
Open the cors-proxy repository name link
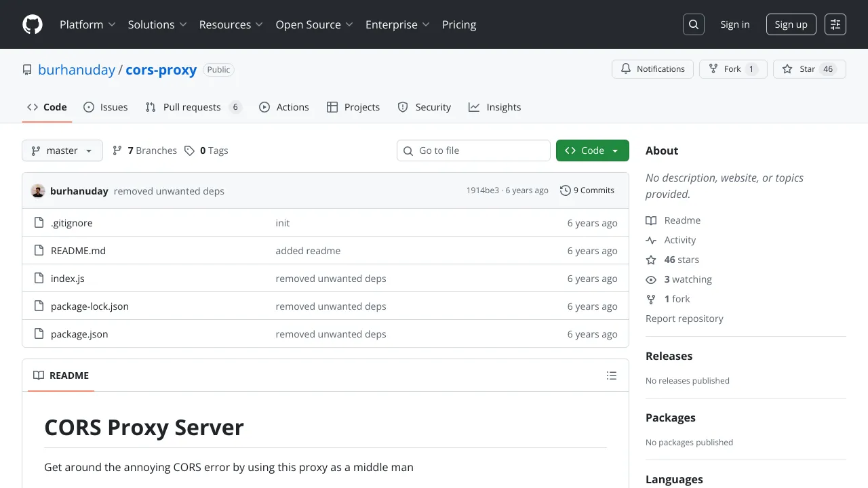tap(161, 70)
